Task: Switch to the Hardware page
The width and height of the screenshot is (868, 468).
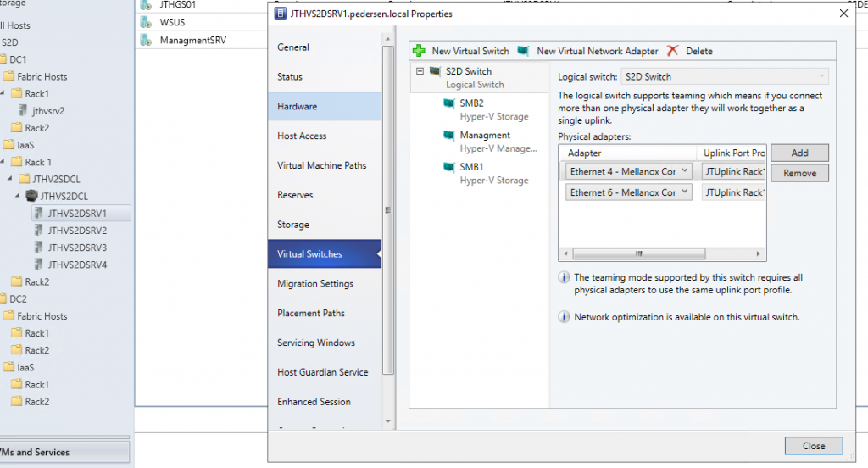Action: pyautogui.click(x=325, y=106)
